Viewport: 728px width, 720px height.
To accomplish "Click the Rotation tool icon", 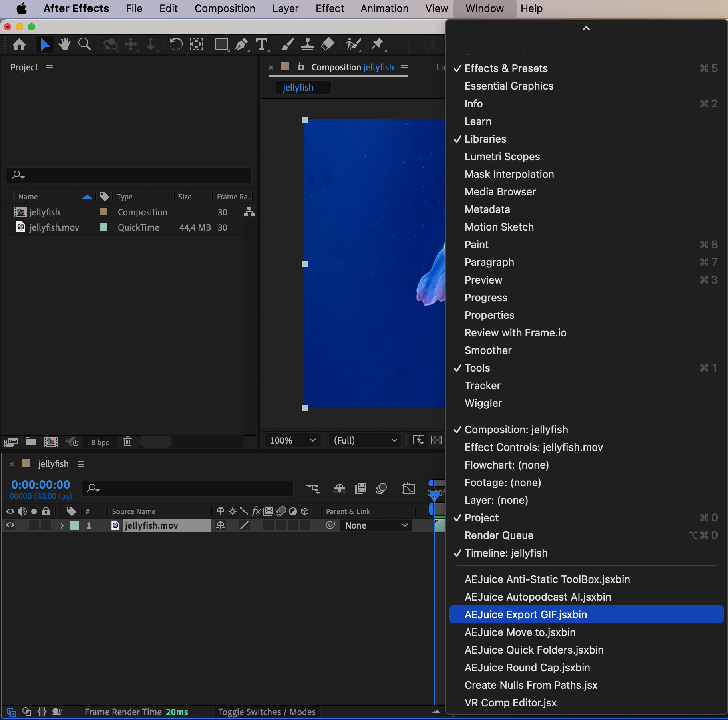I will 175,44.
